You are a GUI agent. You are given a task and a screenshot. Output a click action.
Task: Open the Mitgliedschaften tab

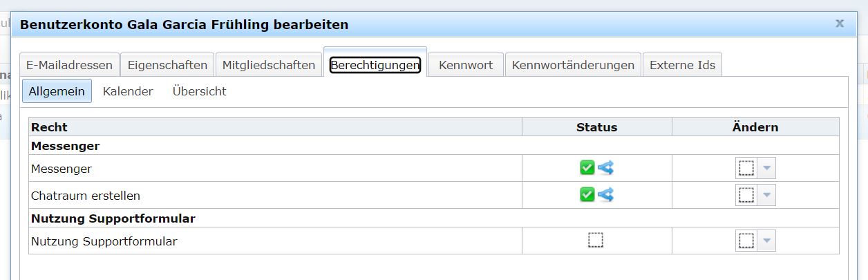269,65
